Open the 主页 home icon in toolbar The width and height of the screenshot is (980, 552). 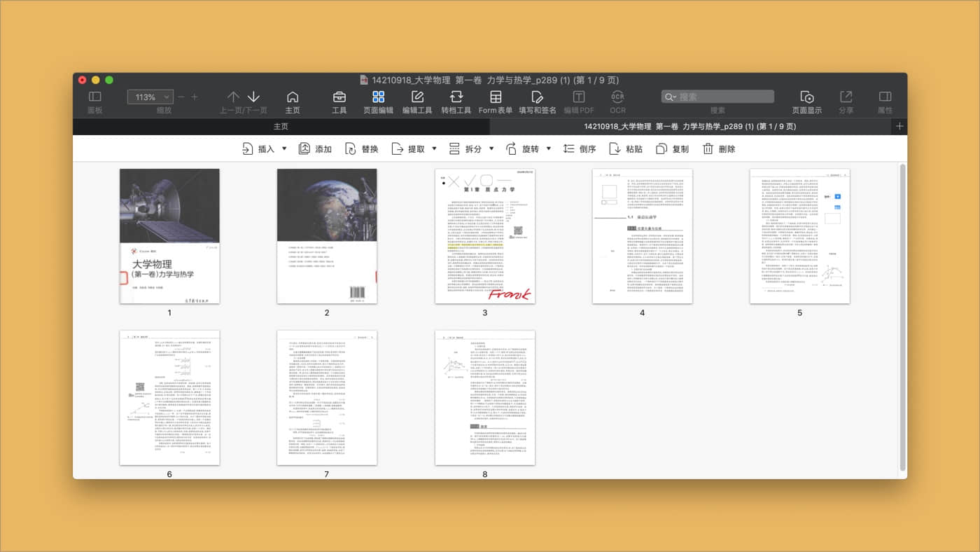point(293,97)
